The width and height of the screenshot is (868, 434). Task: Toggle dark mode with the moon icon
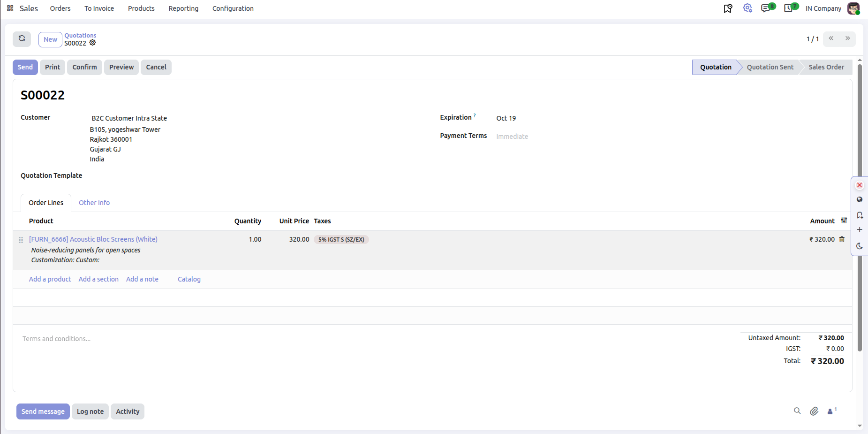click(x=860, y=246)
